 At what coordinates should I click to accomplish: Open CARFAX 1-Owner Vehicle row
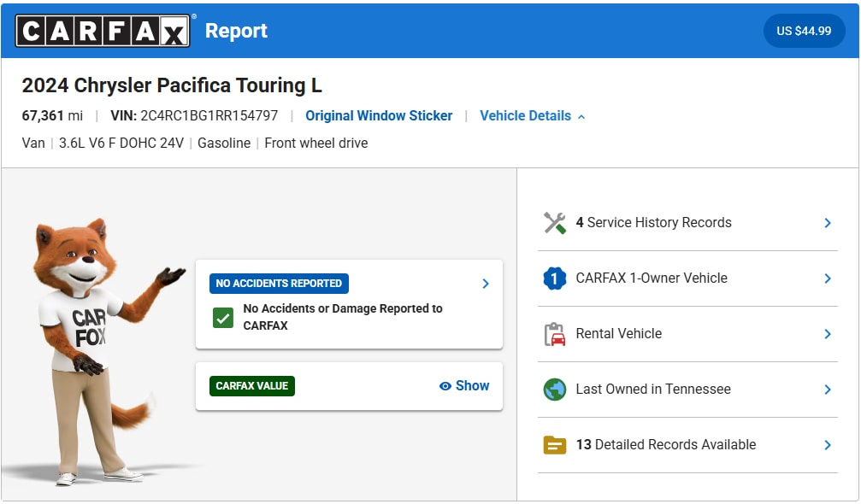687,278
